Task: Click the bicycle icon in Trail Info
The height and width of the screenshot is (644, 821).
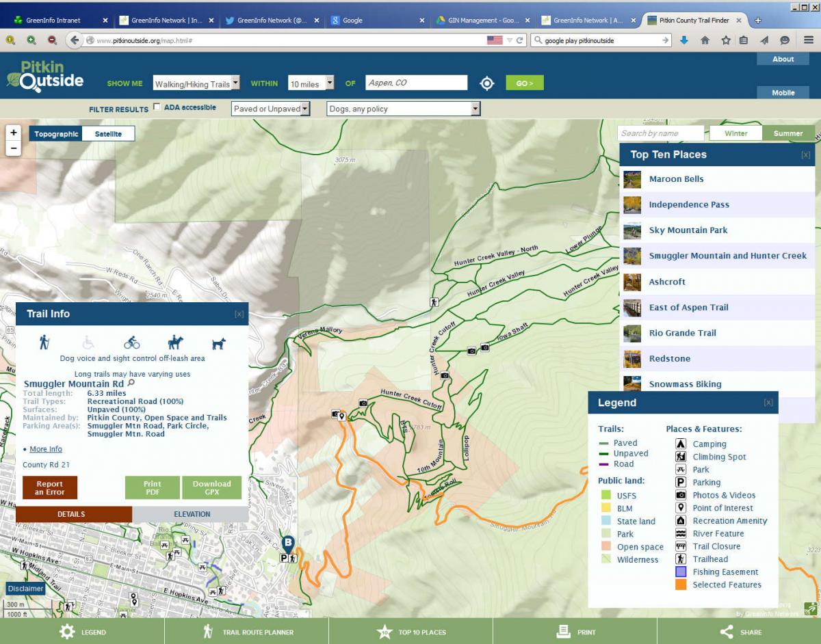Action: pyautogui.click(x=132, y=343)
